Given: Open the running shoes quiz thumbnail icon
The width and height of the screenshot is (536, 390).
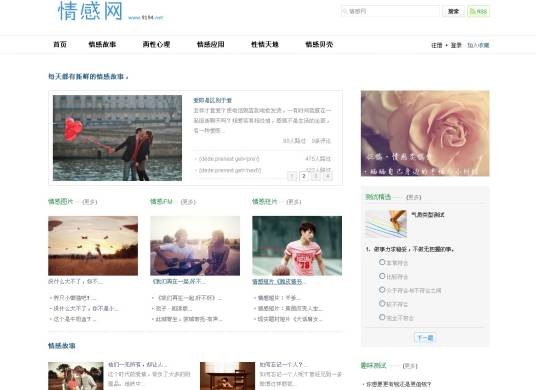Looking at the screenshot, I should pos(386,224).
